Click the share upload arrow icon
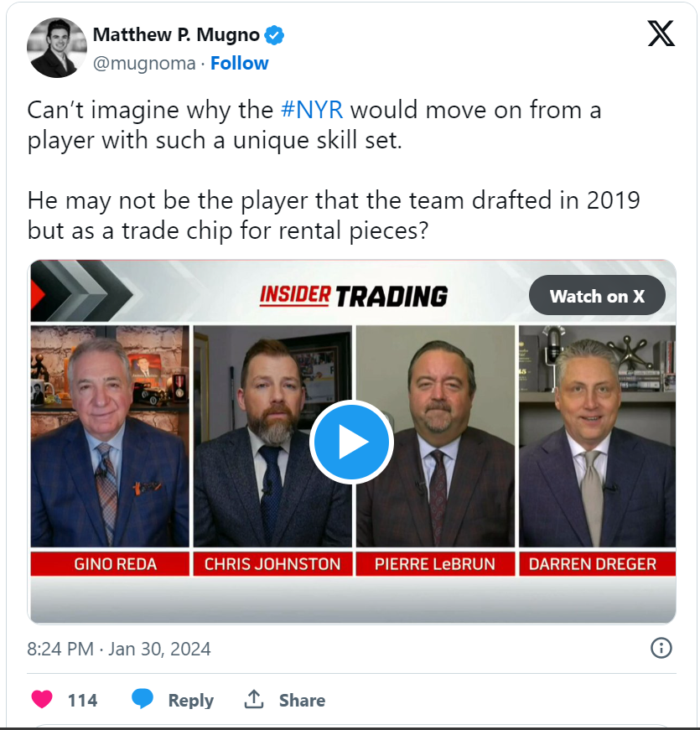700x730 pixels. (x=254, y=699)
